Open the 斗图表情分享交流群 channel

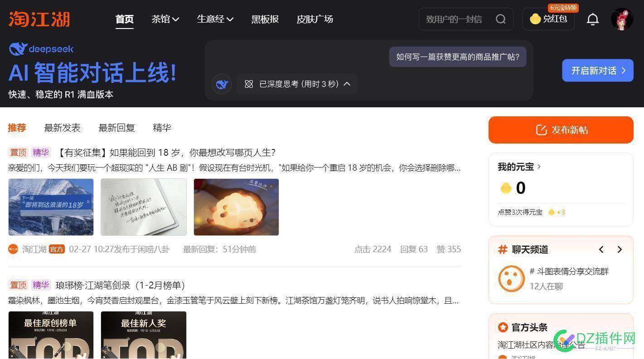point(569,272)
